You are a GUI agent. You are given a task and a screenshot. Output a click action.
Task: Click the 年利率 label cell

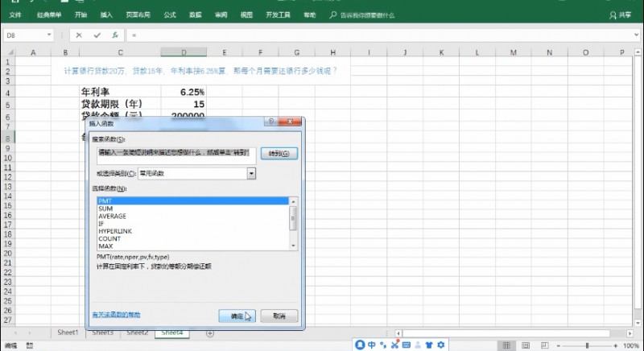(120, 92)
